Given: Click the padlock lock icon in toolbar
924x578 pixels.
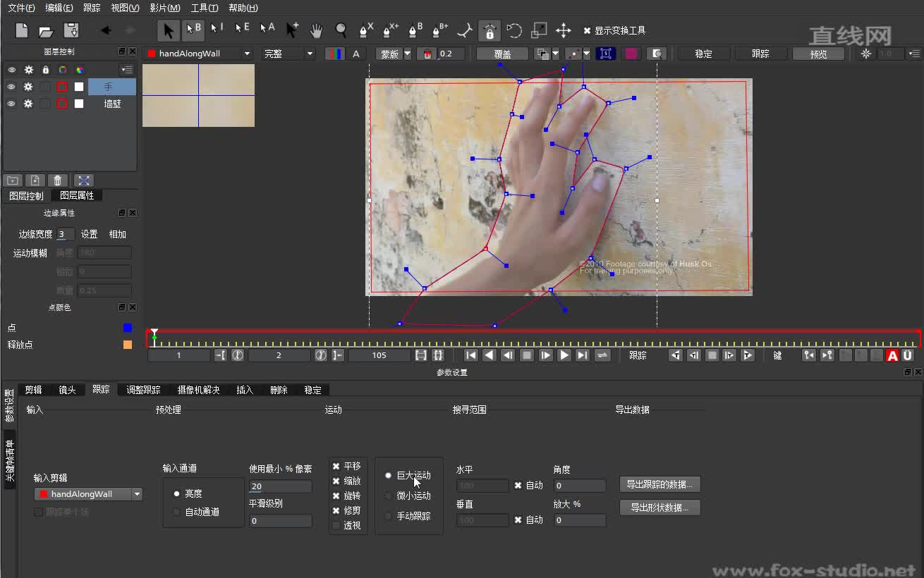Looking at the screenshot, I should tap(490, 30).
